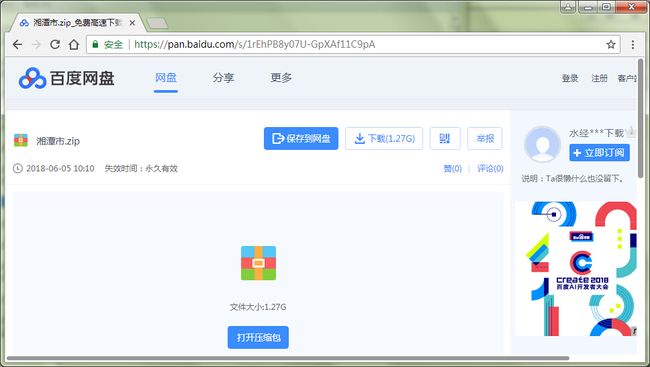
Task: Click the 注册 register link
Action: tap(599, 78)
